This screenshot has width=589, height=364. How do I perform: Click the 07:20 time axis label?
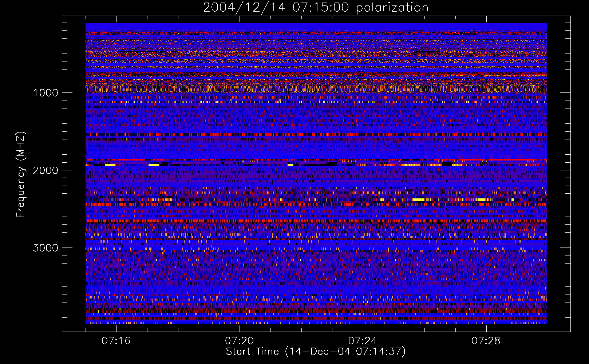pyautogui.click(x=240, y=341)
